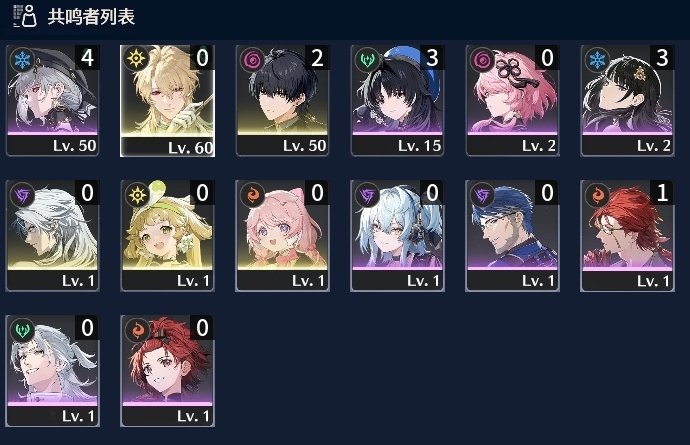
Task: Click the snowflake element icon on black-haired Lv. 2 card
Action: [x=597, y=60]
